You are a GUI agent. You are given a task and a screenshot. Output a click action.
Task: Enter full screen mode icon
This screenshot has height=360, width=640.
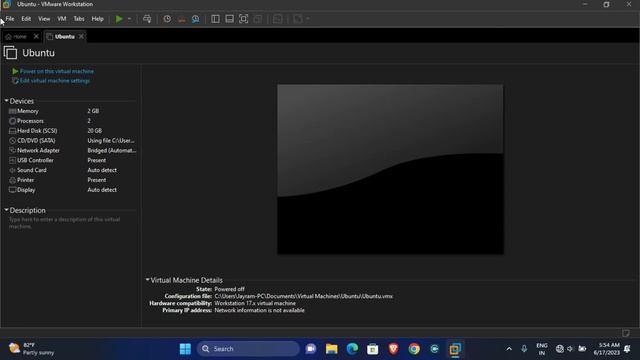point(244,19)
